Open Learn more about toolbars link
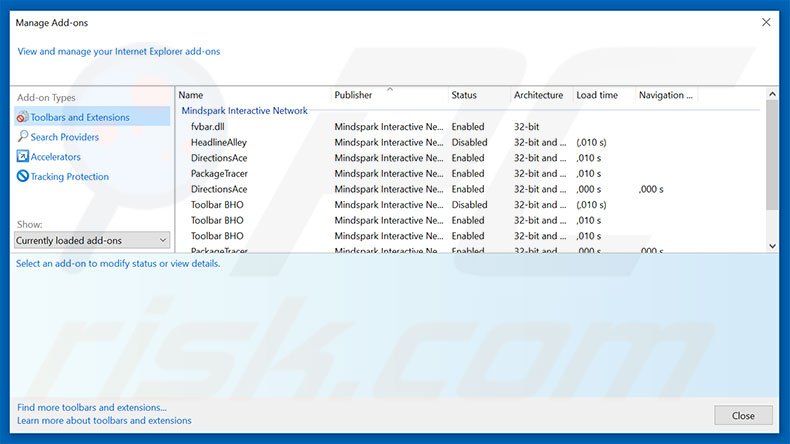 [104, 420]
